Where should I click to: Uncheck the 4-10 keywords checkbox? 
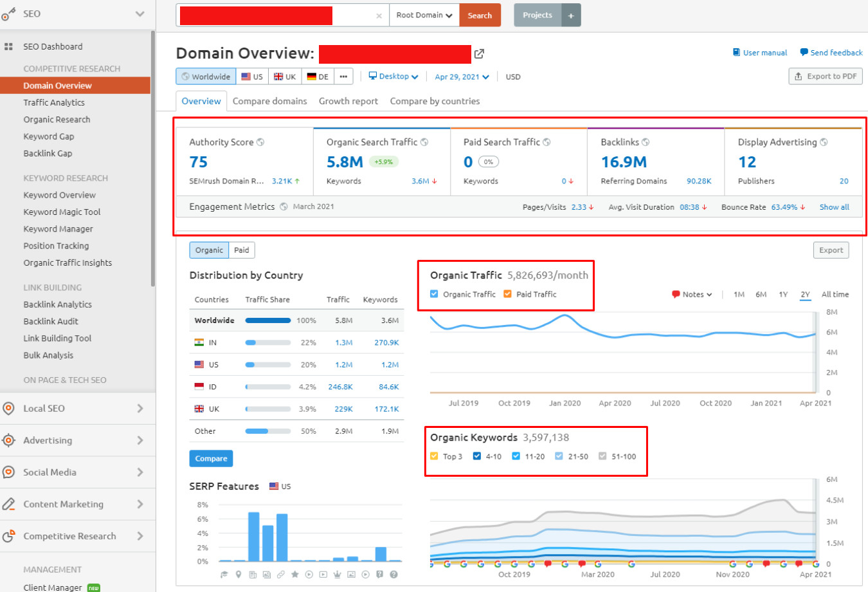coord(477,456)
